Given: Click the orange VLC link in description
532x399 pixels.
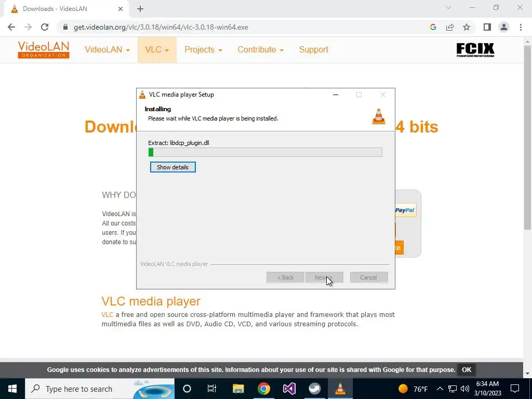Looking at the screenshot, I should tap(107, 315).
